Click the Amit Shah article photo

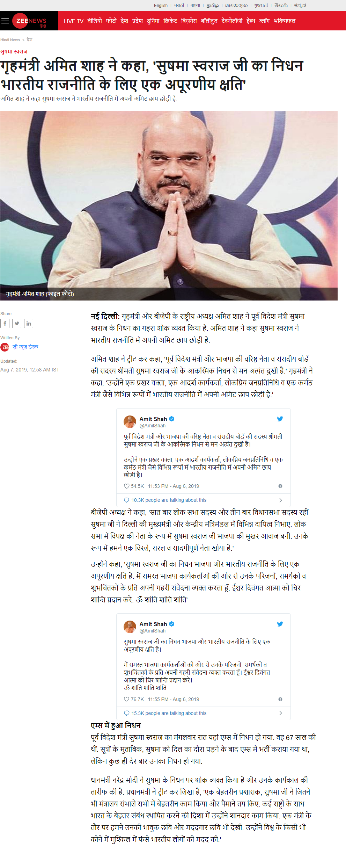pos(169,205)
